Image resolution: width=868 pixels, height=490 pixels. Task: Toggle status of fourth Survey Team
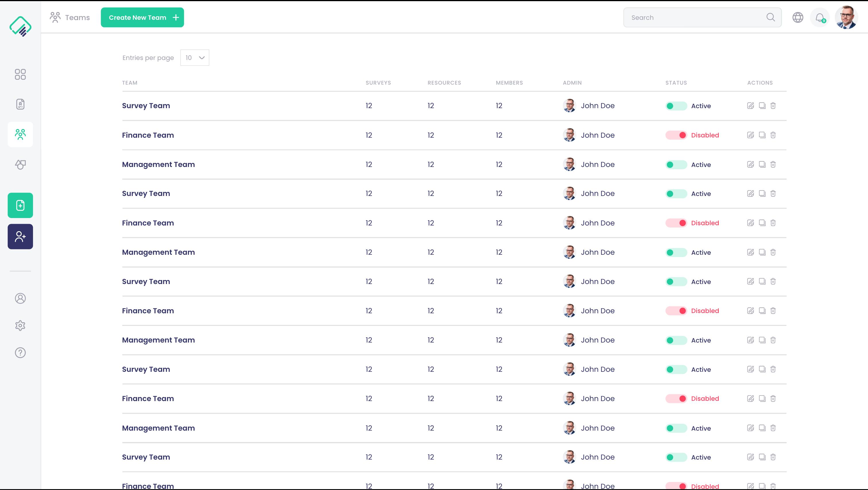point(676,370)
